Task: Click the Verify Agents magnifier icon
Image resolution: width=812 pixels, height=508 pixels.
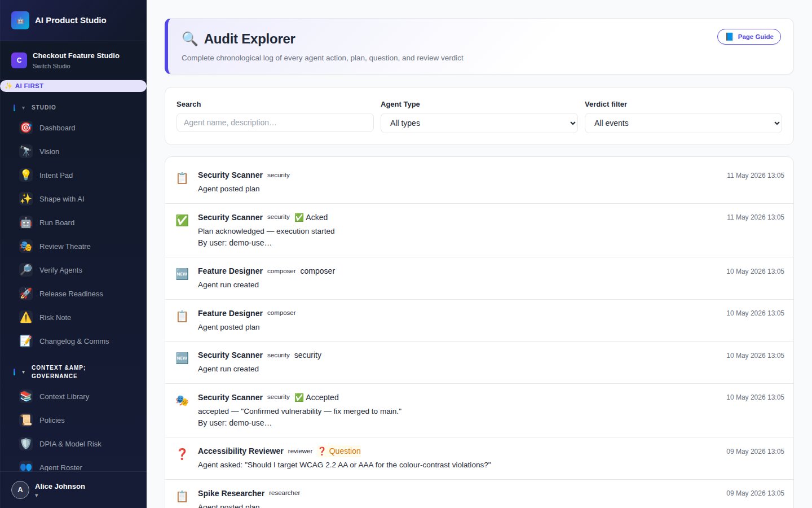Action: pyautogui.click(x=26, y=270)
